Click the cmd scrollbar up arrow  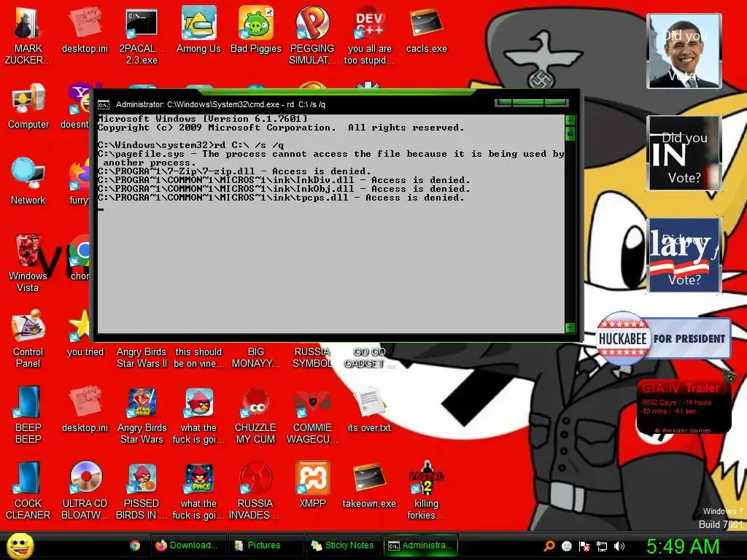tap(570, 120)
